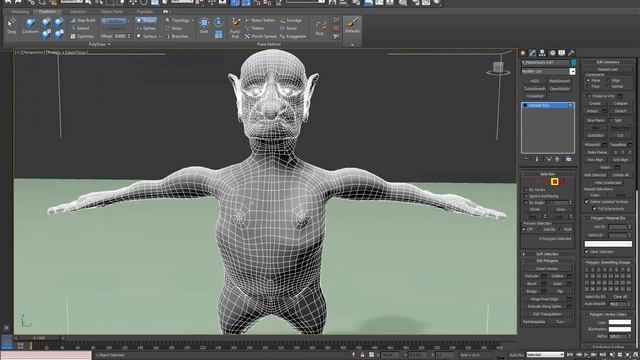Switch to the Populate ribbon tab
The height and width of the screenshot is (360, 640).
click(x=144, y=12)
